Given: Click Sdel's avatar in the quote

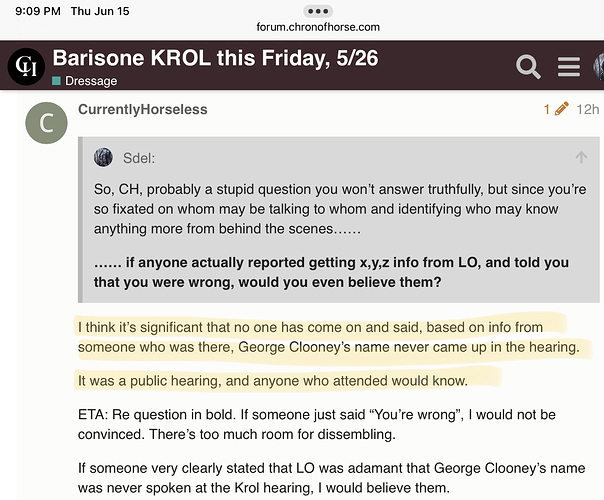Looking at the screenshot, I should click(103, 157).
